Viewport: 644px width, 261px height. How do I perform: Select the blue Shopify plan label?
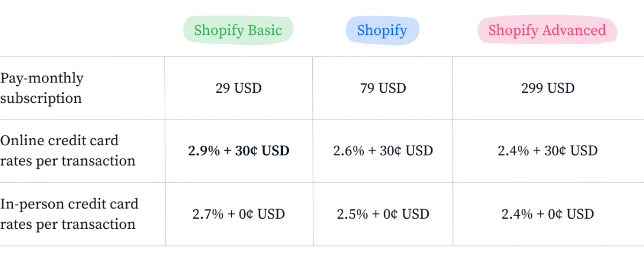(x=382, y=31)
